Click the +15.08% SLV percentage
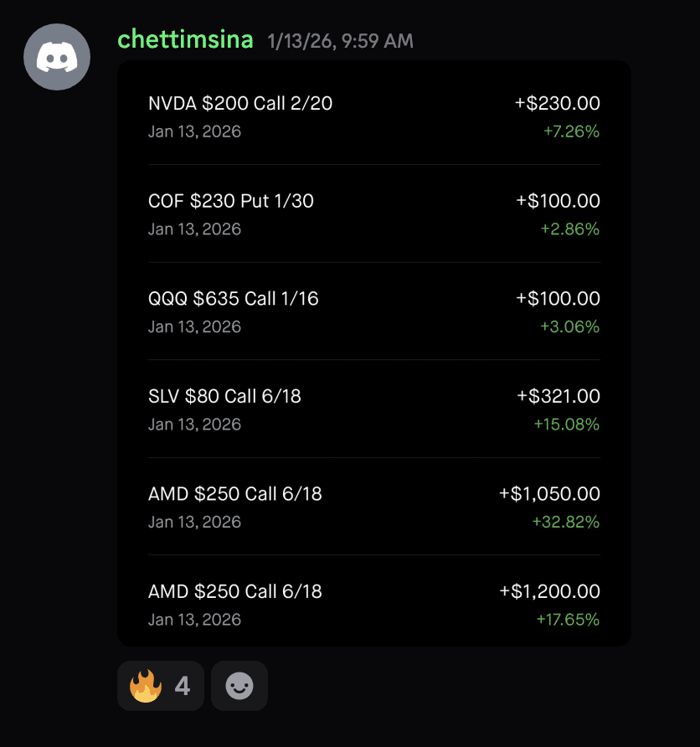Screen dimensions: 700x747 click(567, 425)
